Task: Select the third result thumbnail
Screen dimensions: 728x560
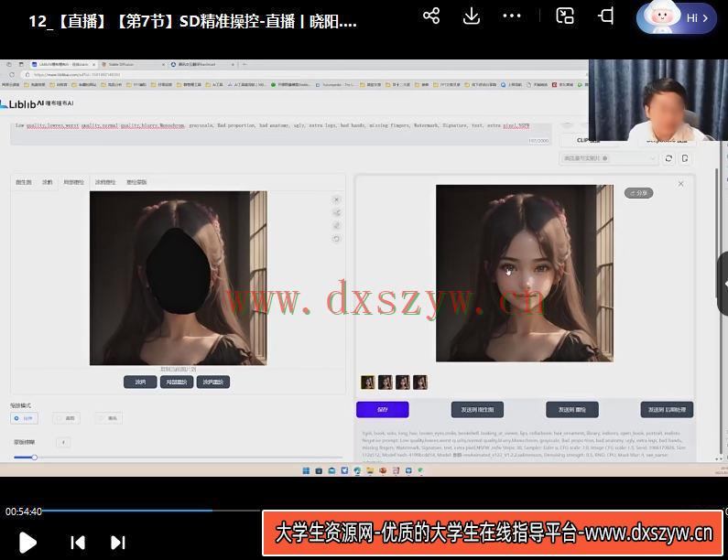Action: pyautogui.click(x=403, y=382)
